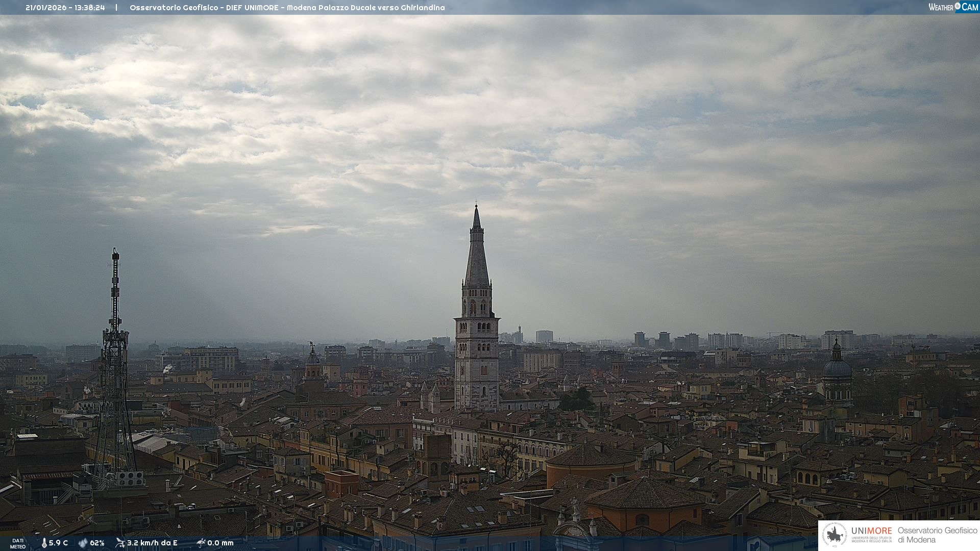Click the wind anemometer icon

120,543
